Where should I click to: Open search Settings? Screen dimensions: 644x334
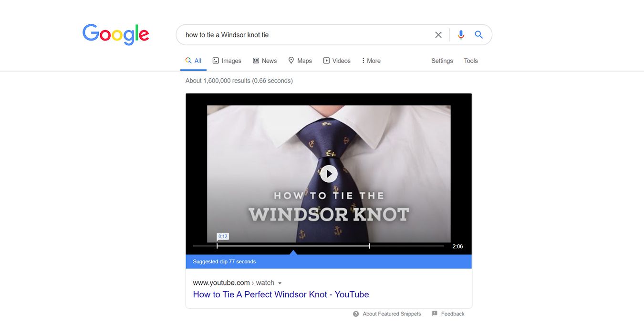442,61
